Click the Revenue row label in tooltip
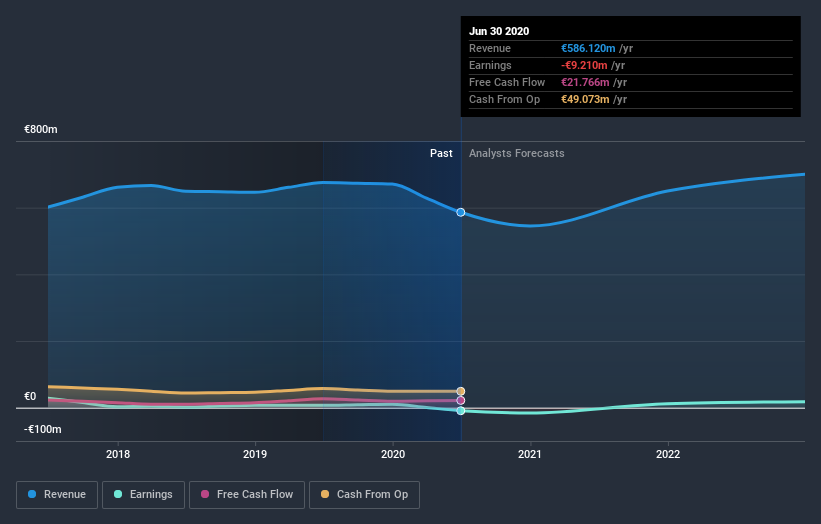The image size is (821, 524). coord(490,48)
